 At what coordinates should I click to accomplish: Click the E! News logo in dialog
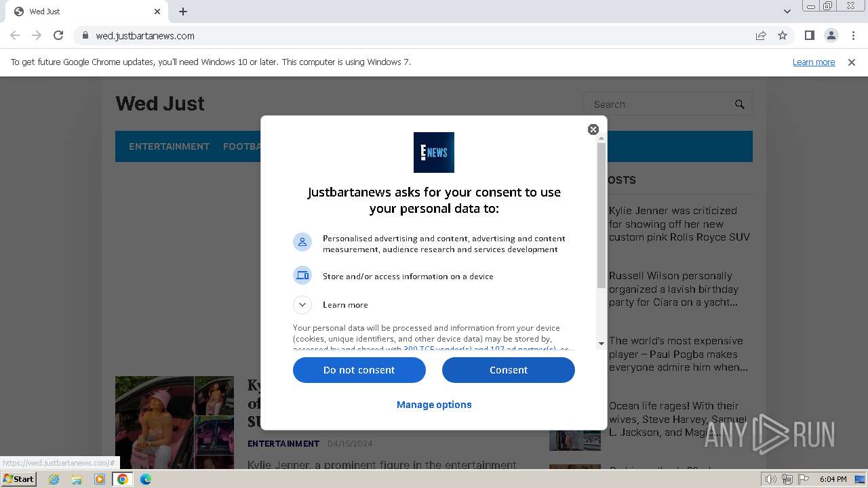[434, 152]
